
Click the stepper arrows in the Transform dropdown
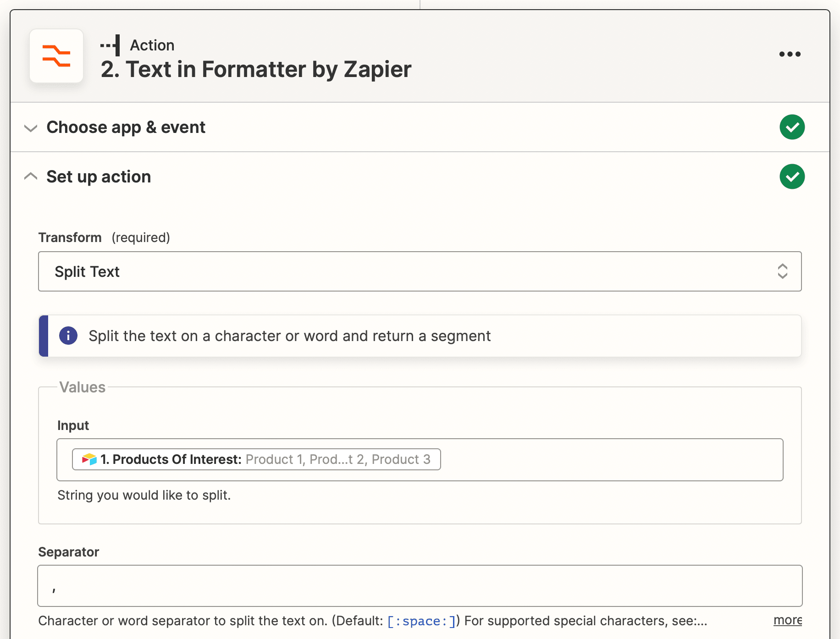(x=783, y=271)
